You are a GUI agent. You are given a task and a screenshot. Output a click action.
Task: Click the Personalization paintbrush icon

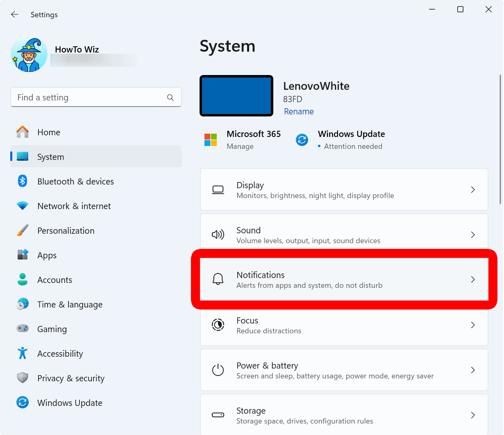click(23, 230)
